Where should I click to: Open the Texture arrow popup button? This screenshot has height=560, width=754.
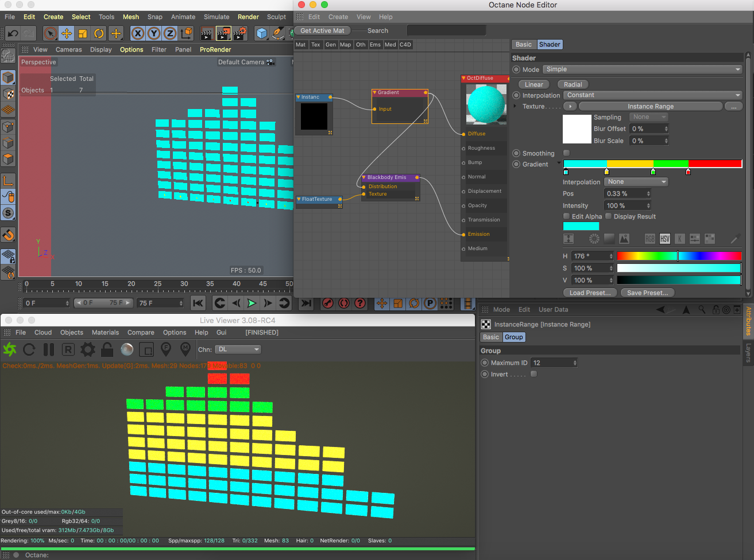point(570,106)
